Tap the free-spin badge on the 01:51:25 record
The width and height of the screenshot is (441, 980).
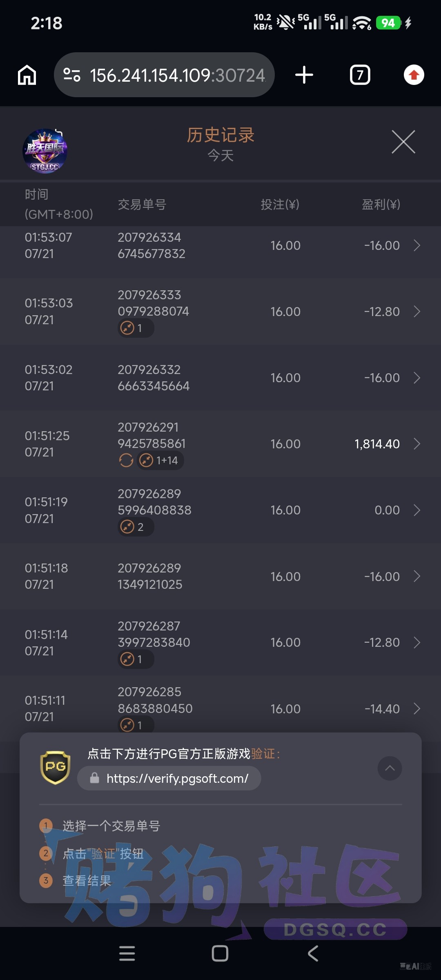pos(126,461)
